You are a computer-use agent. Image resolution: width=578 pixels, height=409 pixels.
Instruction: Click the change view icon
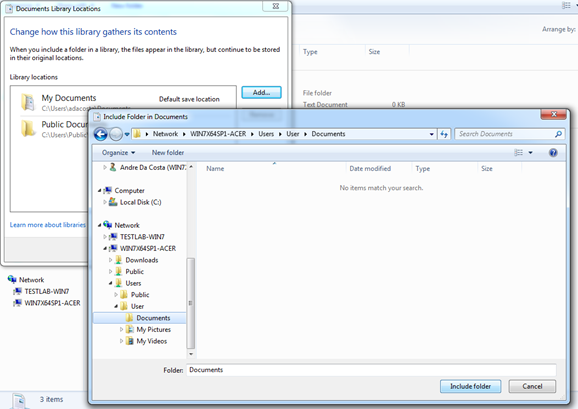point(519,153)
